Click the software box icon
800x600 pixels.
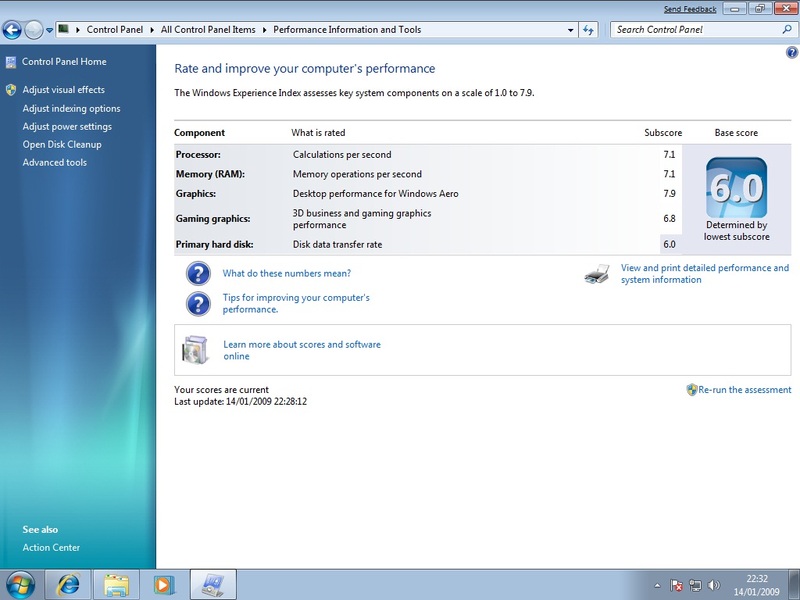(x=195, y=350)
